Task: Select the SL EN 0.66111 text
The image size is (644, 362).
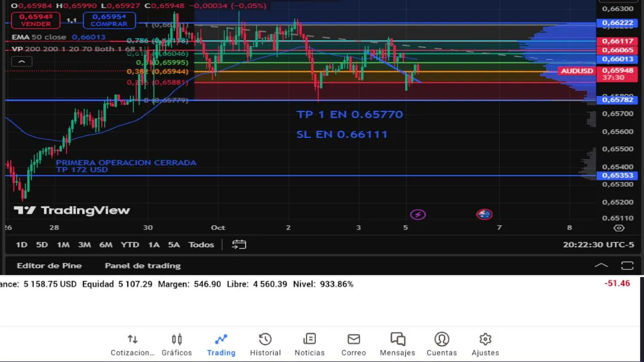Action: click(x=342, y=134)
